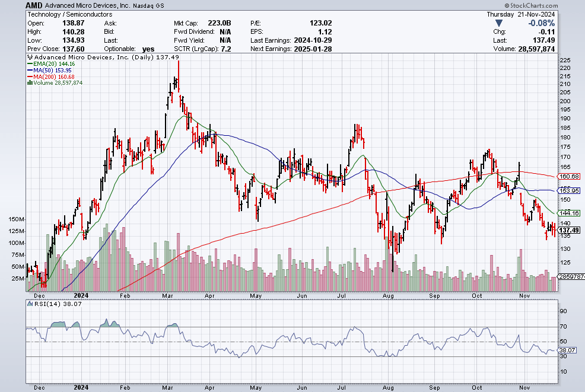
Task: Click the volume bars icon in legend
Action: (x=30, y=83)
